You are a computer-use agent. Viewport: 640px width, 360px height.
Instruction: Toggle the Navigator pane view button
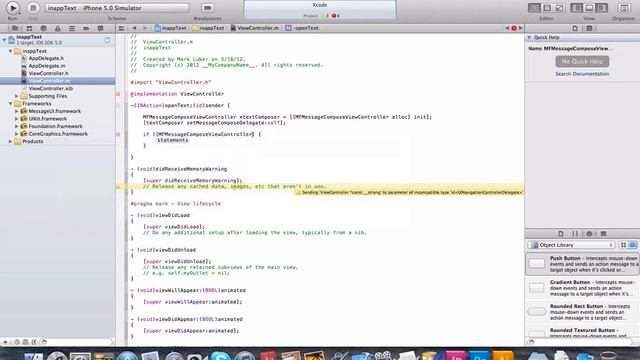[x=576, y=8]
